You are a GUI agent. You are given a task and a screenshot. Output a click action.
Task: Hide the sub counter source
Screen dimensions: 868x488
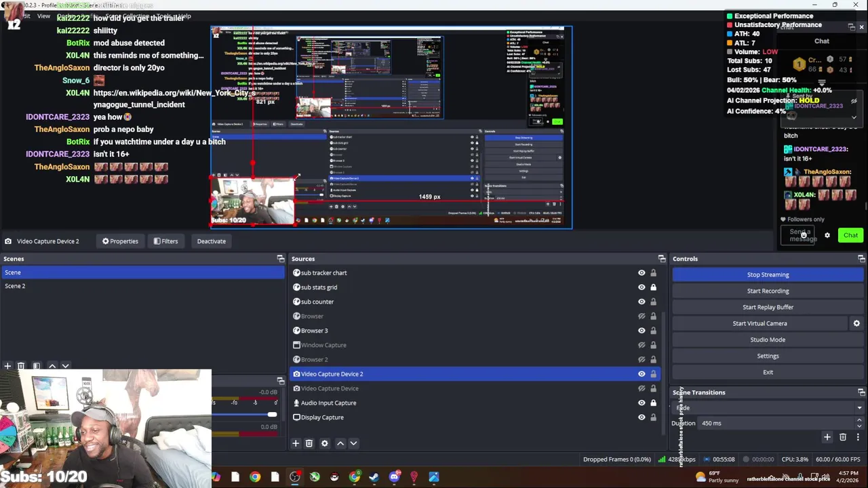[x=642, y=302]
